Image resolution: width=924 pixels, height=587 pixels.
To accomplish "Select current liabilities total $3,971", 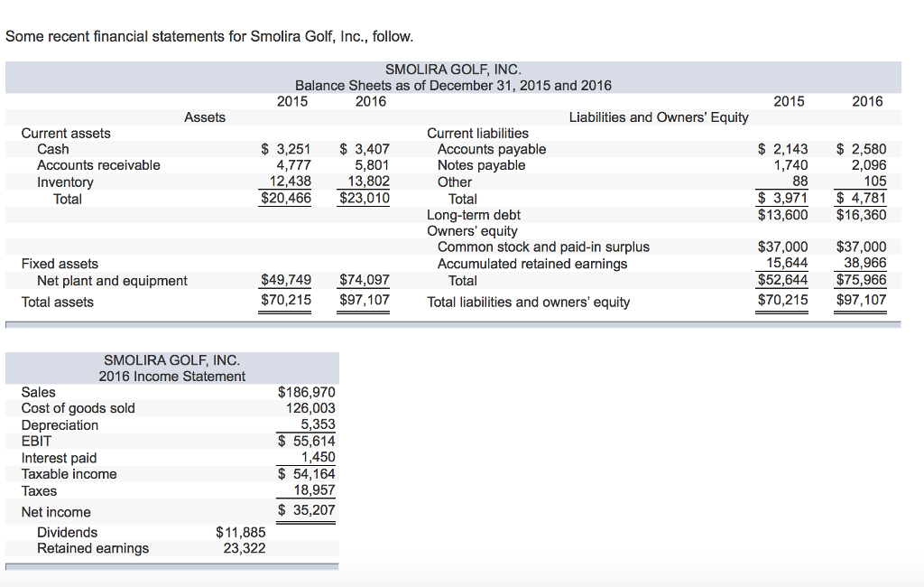I will point(782,198).
